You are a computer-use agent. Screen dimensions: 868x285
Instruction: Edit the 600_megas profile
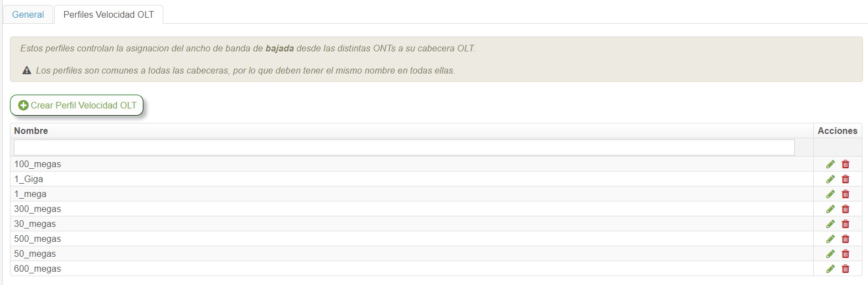pos(830,269)
